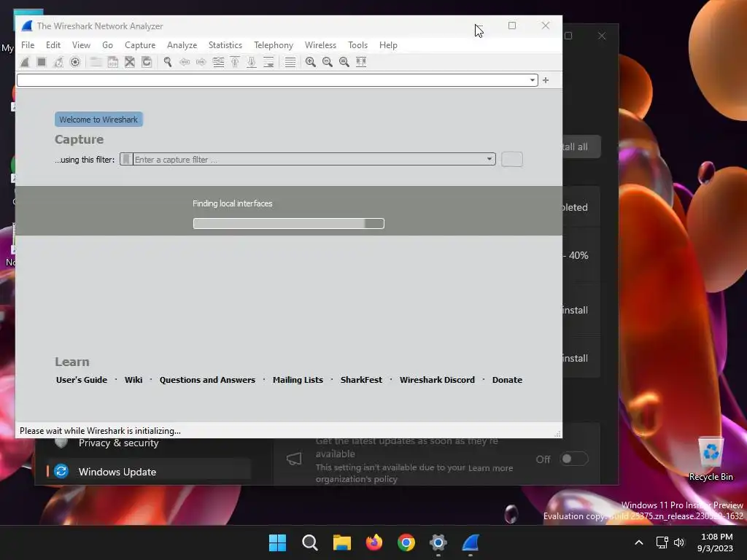The image size is (747, 560).
Task: Toggle the Colorize packet list icon
Action: 290,62
